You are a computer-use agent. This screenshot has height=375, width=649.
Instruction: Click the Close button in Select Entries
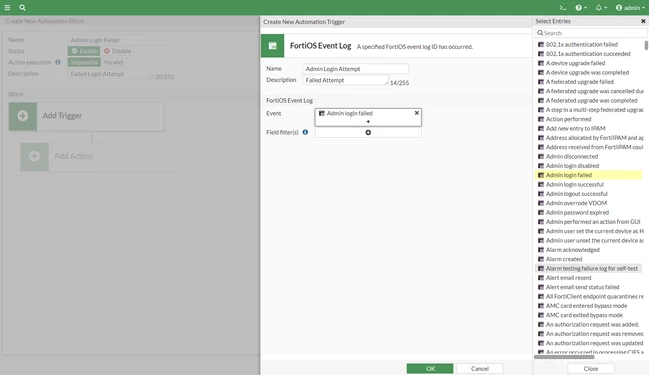click(591, 368)
